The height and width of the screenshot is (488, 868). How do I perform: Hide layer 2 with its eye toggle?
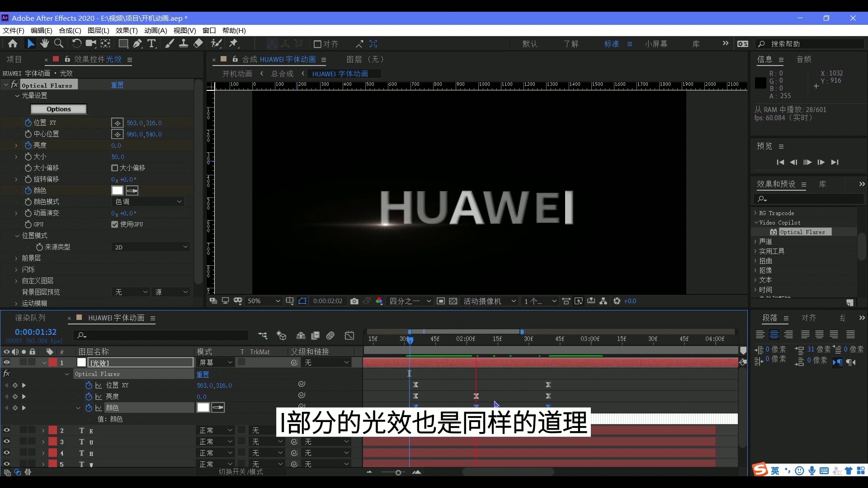[x=6, y=430]
